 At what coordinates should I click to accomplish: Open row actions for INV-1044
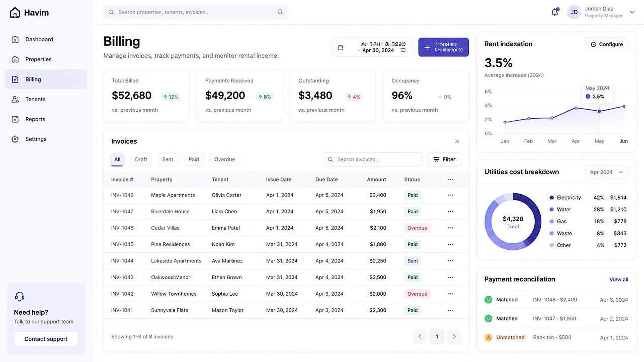(450, 261)
